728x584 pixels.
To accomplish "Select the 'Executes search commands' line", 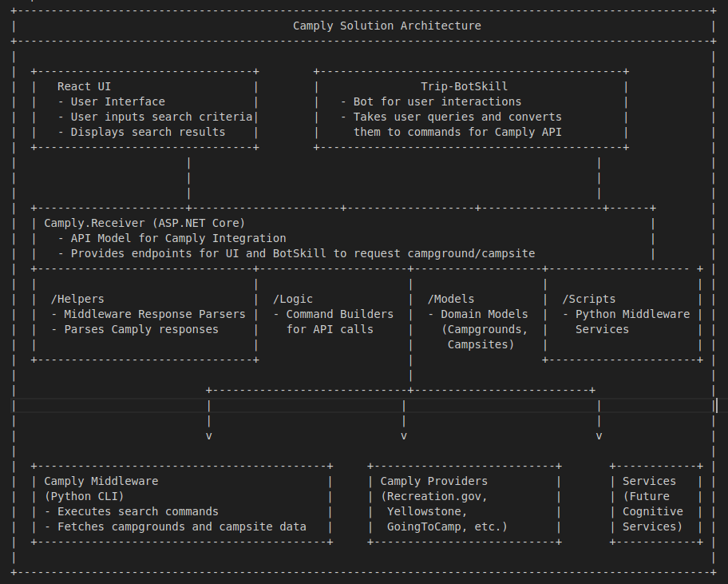I will (x=138, y=511).
